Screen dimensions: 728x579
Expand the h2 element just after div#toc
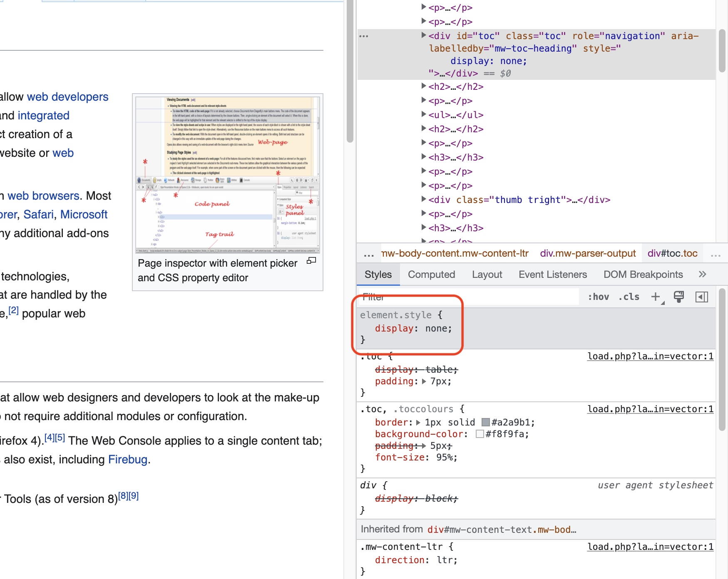(x=424, y=86)
